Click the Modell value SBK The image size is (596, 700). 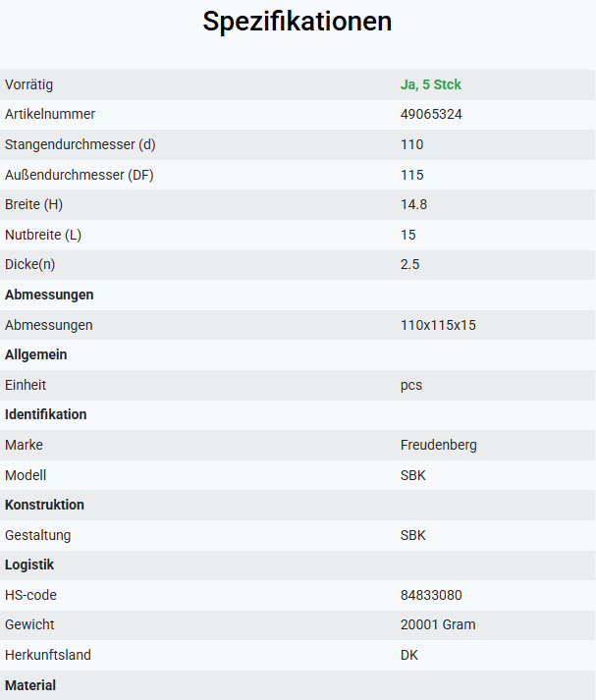[413, 475]
